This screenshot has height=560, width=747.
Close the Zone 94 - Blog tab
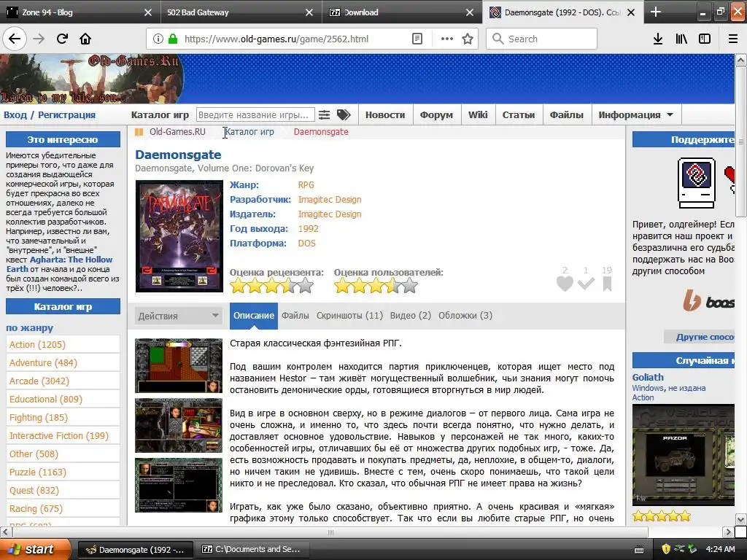[x=148, y=12]
